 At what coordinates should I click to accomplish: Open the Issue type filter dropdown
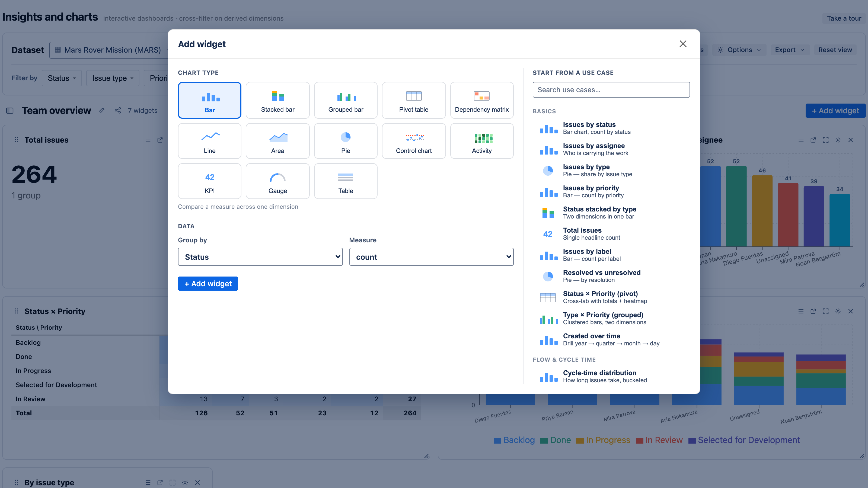point(113,78)
